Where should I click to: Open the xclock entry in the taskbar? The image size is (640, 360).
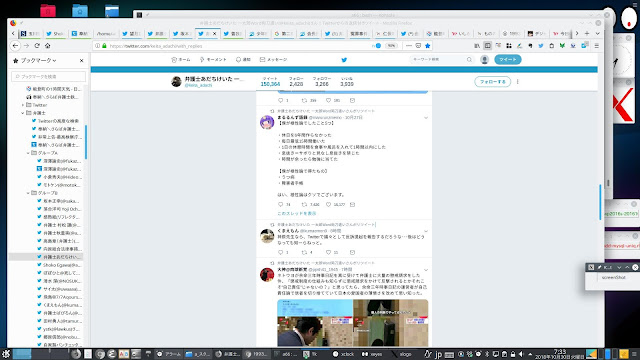[343, 354]
